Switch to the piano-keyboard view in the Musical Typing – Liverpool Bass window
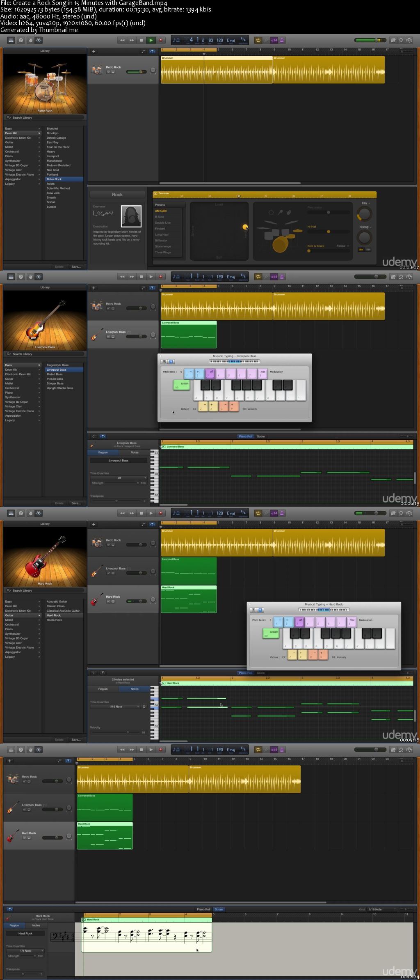 click(164, 362)
